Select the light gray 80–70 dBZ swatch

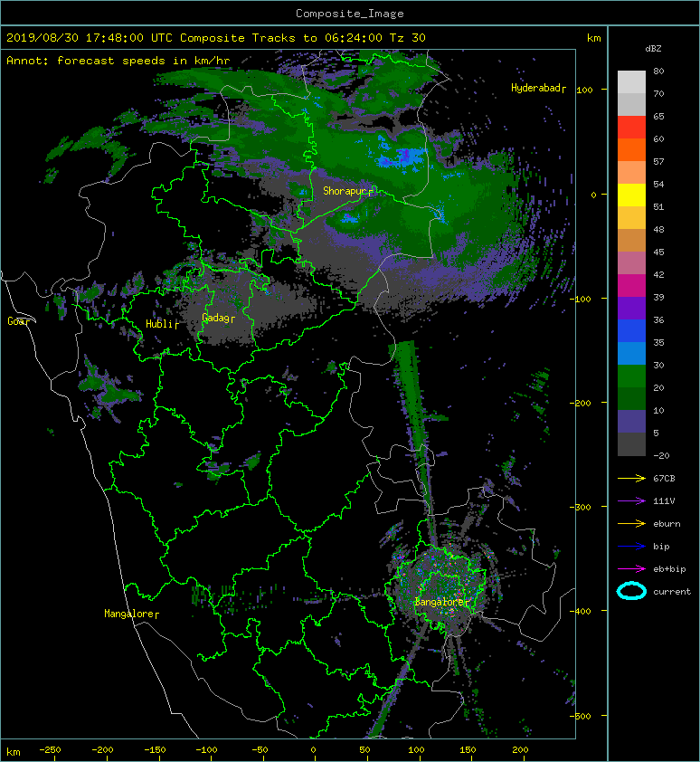coord(631,81)
